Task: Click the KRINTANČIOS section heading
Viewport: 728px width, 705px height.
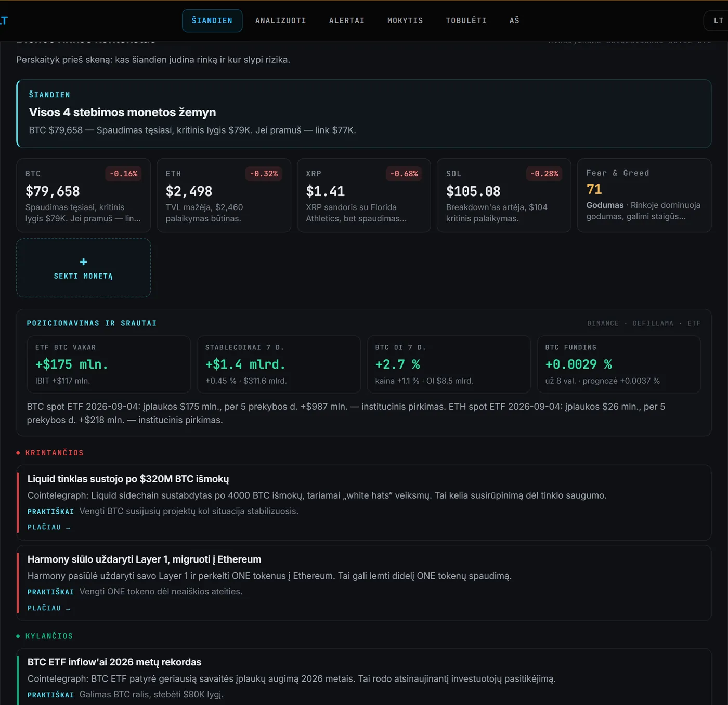Action: pos(55,453)
